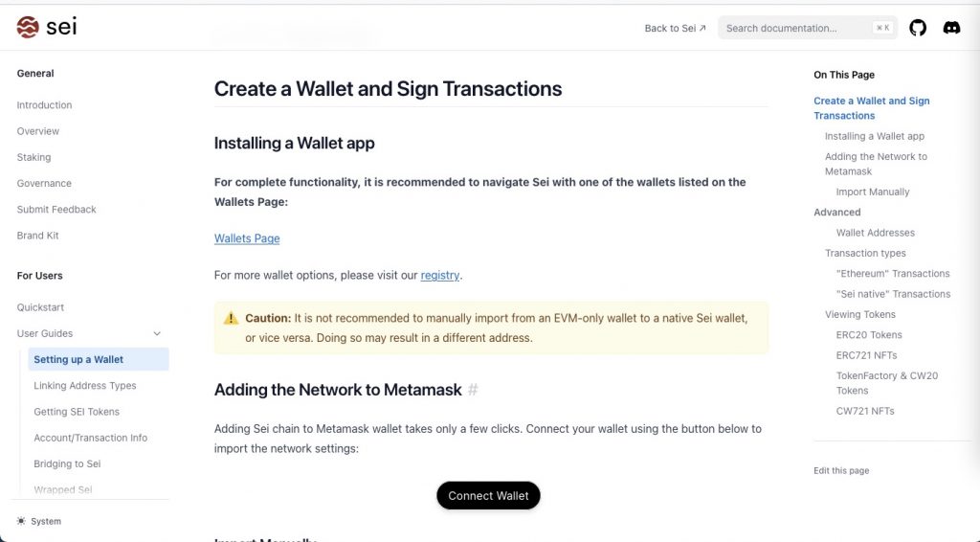
Task: Open the Wallets Page link
Action: tap(247, 238)
